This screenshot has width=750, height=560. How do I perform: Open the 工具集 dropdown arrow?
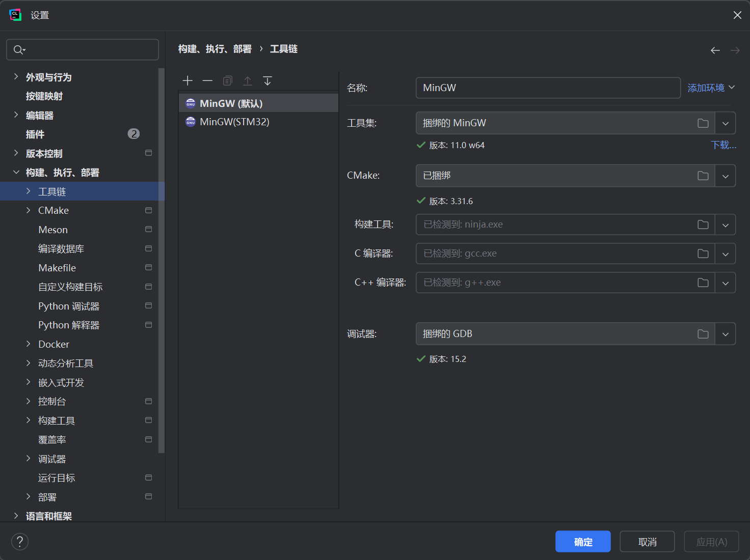[726, 123]
